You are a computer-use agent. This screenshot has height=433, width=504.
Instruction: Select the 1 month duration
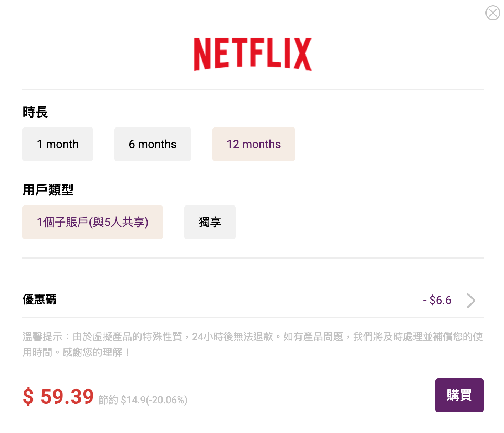pos(58,144)
